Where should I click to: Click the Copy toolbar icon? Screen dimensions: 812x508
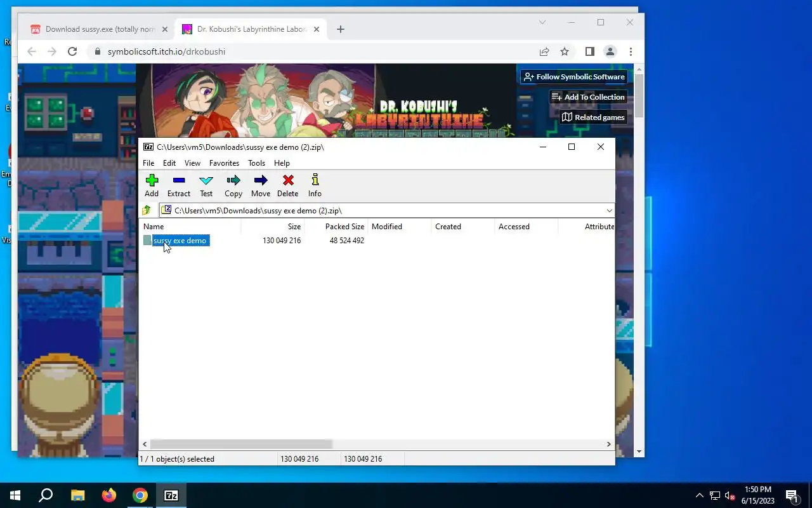pos(233,185)
